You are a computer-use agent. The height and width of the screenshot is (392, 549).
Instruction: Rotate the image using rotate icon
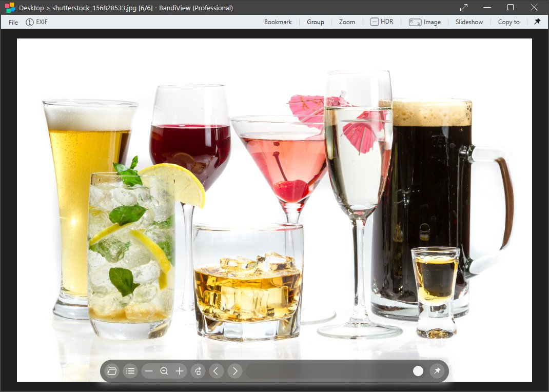[198, 371]
